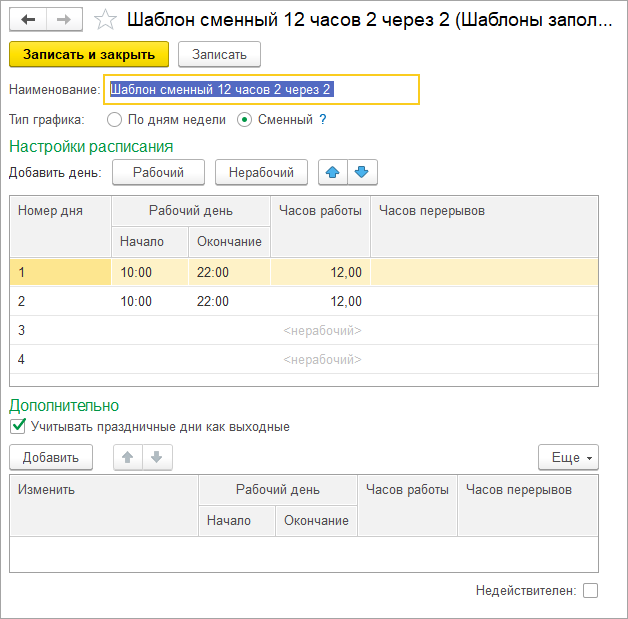Go back with the left arrow button

[x=28, y=19]
